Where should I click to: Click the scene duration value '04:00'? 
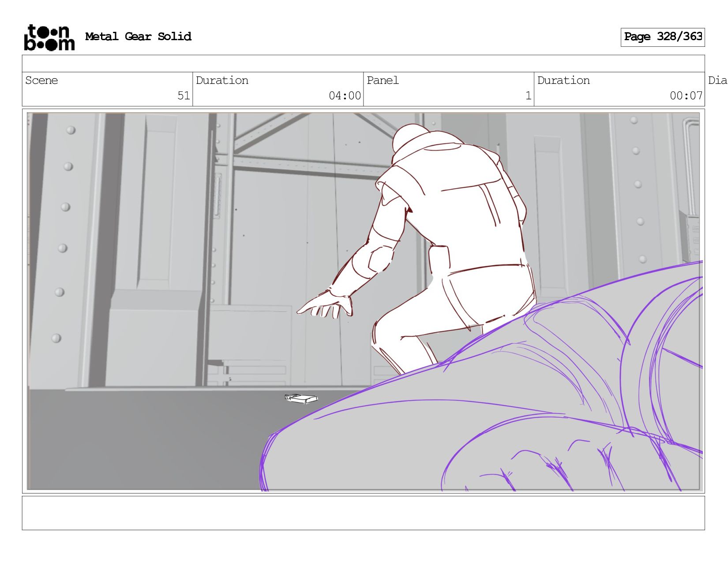pyautogui.click(x=345, y=96)
